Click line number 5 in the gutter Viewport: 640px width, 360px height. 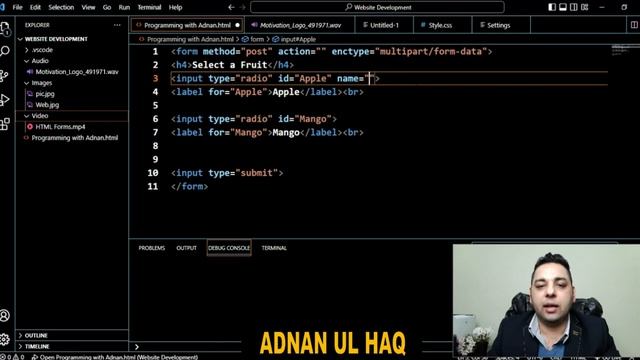pyautogui.click(x=155, y=105)
